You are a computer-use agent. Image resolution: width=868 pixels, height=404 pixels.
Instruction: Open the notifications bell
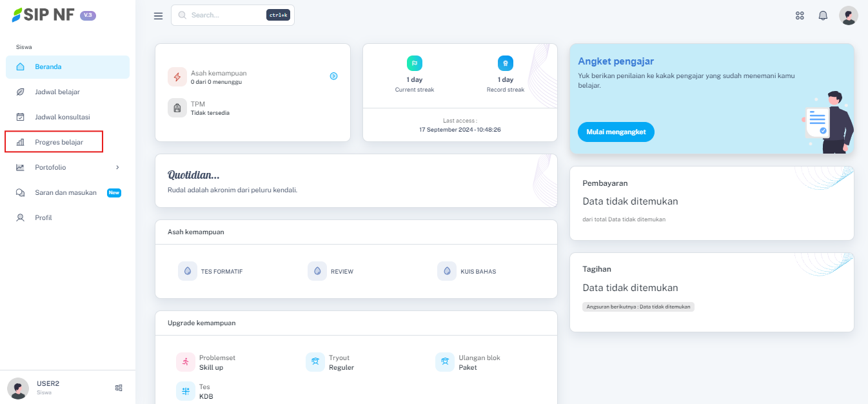823,16
